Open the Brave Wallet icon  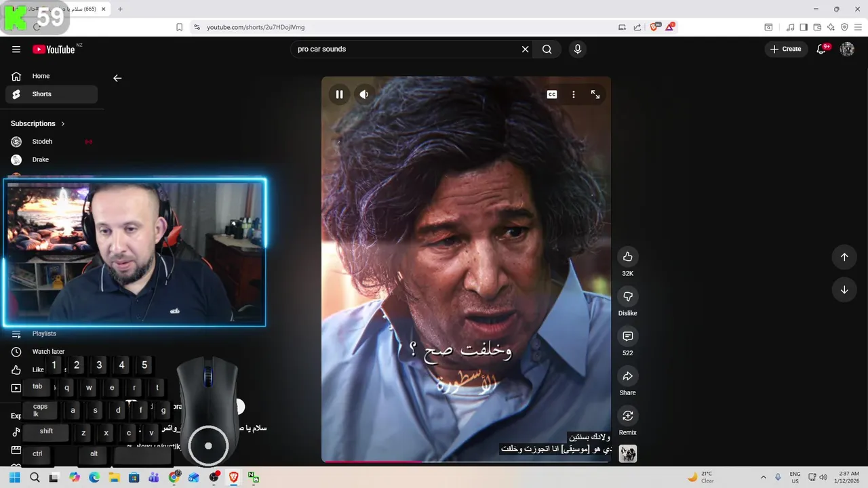(x=817, y=27)
